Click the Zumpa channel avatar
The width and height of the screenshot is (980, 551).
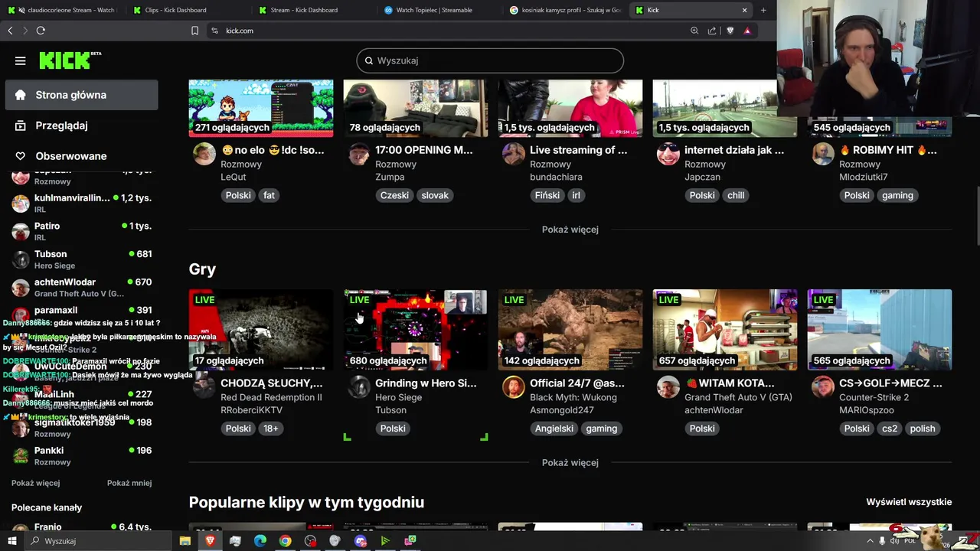(x=359, y=154)
